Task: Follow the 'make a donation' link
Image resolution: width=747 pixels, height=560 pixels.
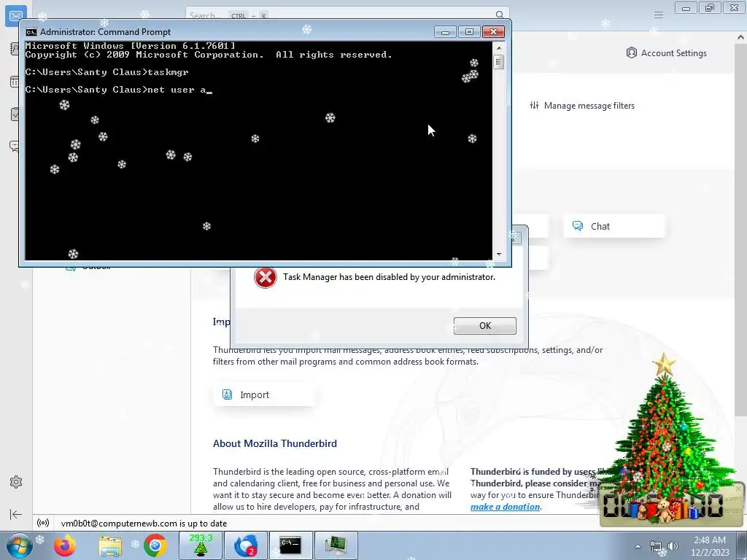Action: coord(505,507)
